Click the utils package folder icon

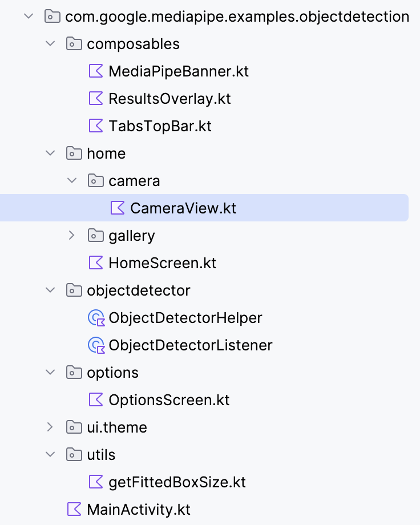tap(74, 454)
